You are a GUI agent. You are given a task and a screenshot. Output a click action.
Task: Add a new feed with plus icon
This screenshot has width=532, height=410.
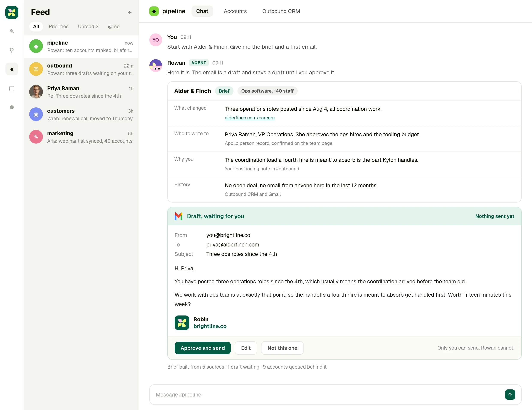[x=130, y=12]
